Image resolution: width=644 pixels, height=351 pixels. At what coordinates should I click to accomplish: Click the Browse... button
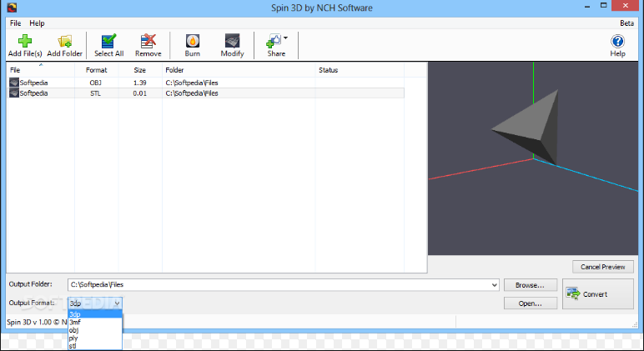pyautogui.click(x=531, y=285)
